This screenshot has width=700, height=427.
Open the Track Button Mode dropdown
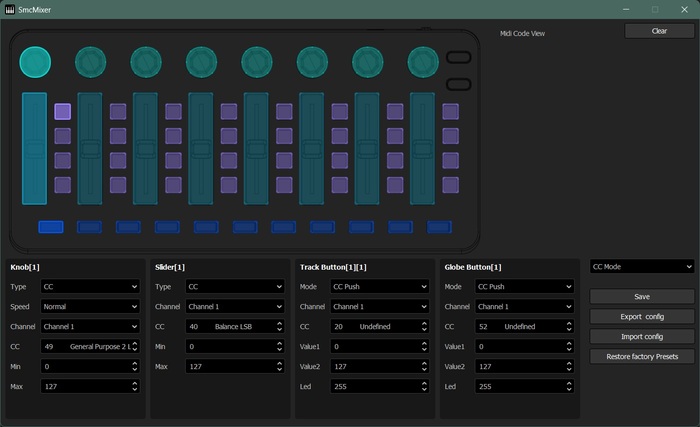[x=379, y=286]
